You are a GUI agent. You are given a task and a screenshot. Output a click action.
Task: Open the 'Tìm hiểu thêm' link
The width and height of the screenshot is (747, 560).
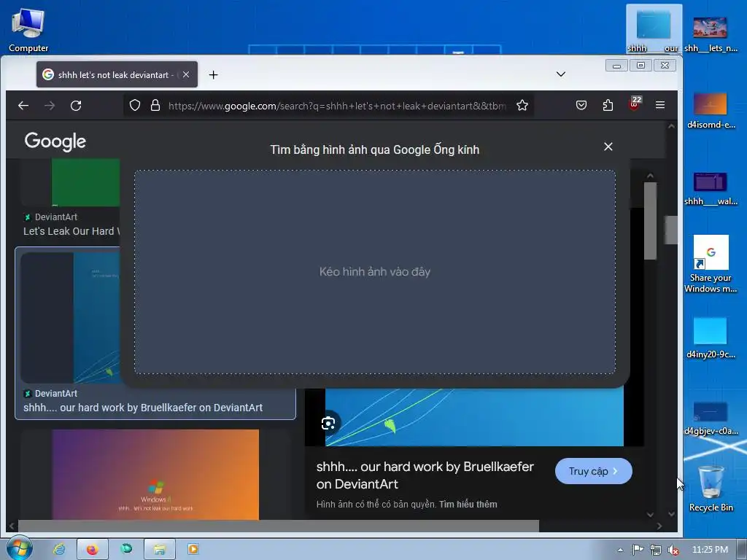click(x=468, y=505)
